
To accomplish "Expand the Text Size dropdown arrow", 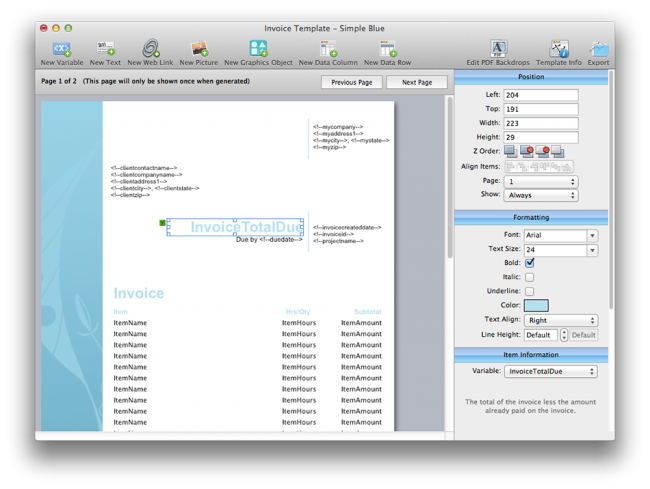I will (592, 250).
